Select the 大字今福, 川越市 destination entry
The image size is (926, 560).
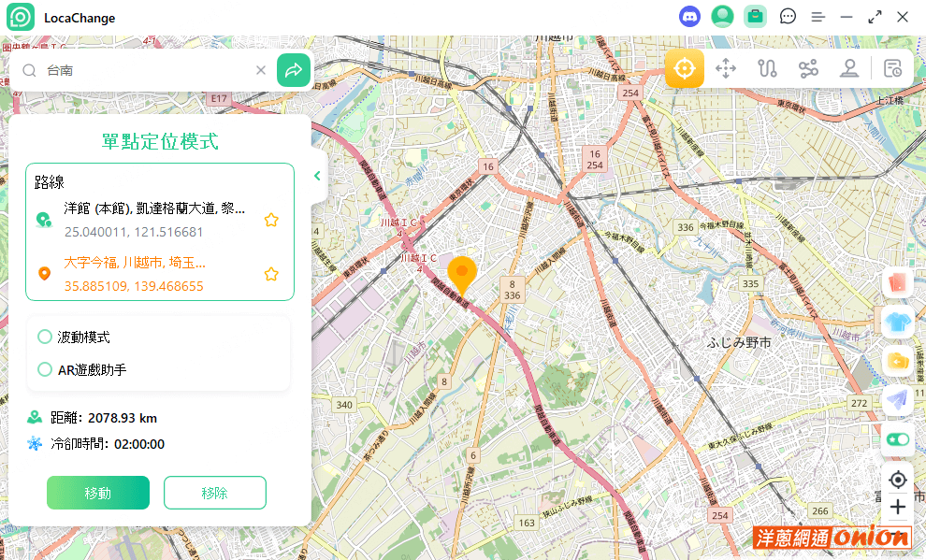click(x=135, y=274)
